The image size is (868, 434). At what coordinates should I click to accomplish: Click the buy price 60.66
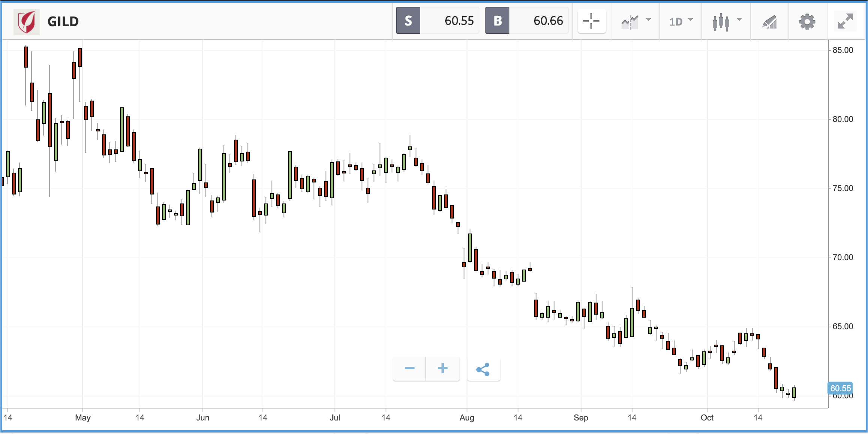click(x=548, y=21)
